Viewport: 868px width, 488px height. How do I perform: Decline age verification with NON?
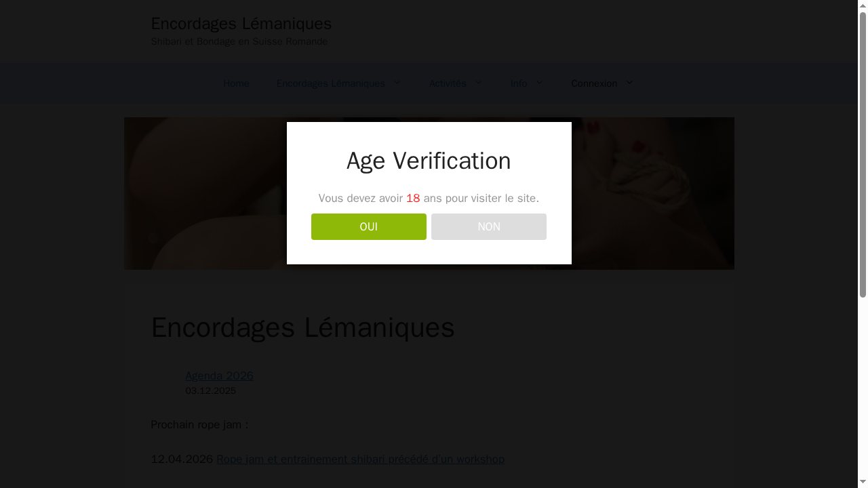click(488, 226)
